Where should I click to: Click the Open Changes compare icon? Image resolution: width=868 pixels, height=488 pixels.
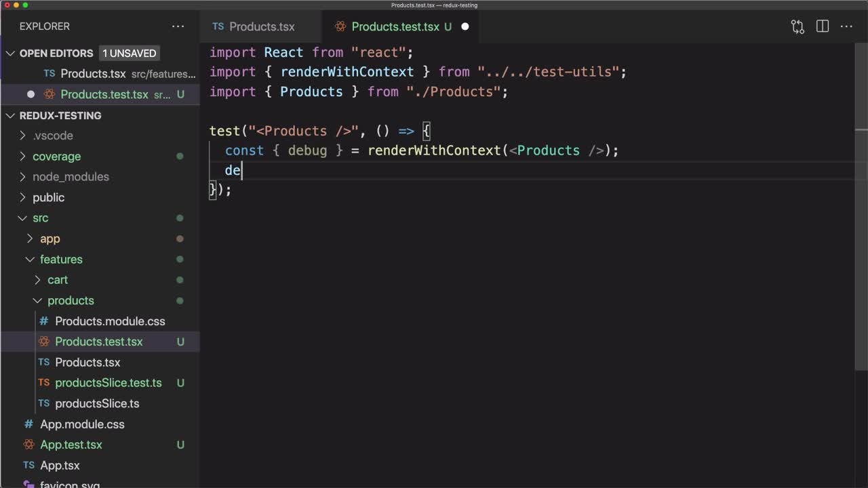point(797,26)
